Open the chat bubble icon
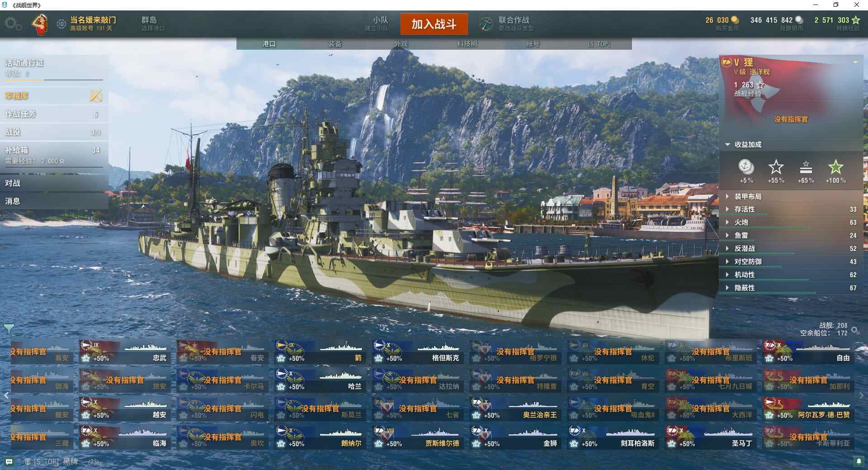 click(x=9, y=462)
